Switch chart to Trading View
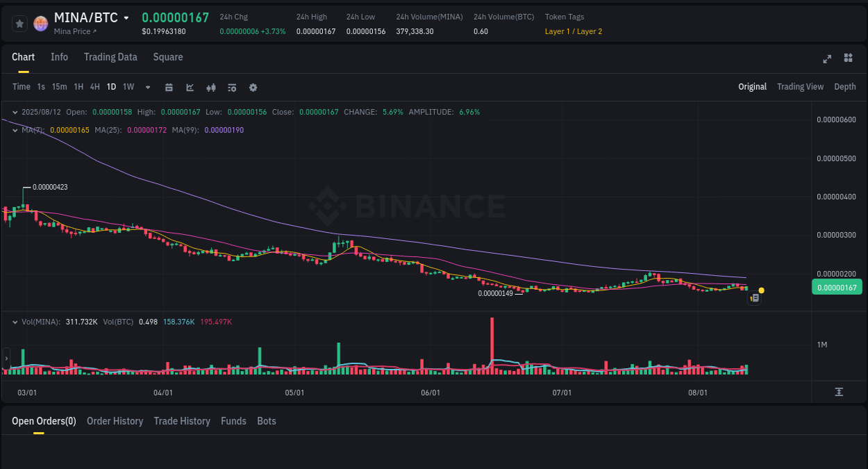Viewport: 868px width, 469px height. click(x=800, y=87)
